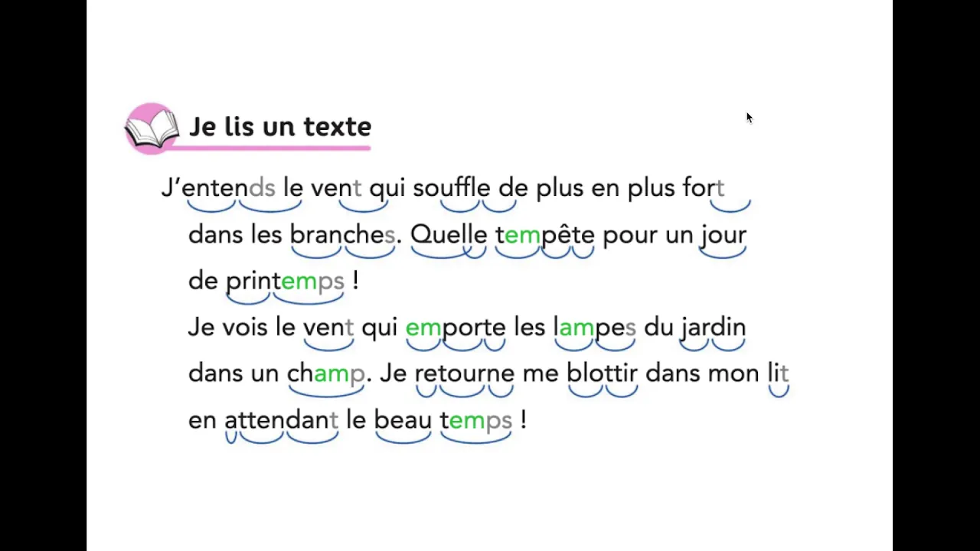Image resolution: width=980 pixels, height=551 pixels.
Task: Click the open book icon
Action: 152,129
